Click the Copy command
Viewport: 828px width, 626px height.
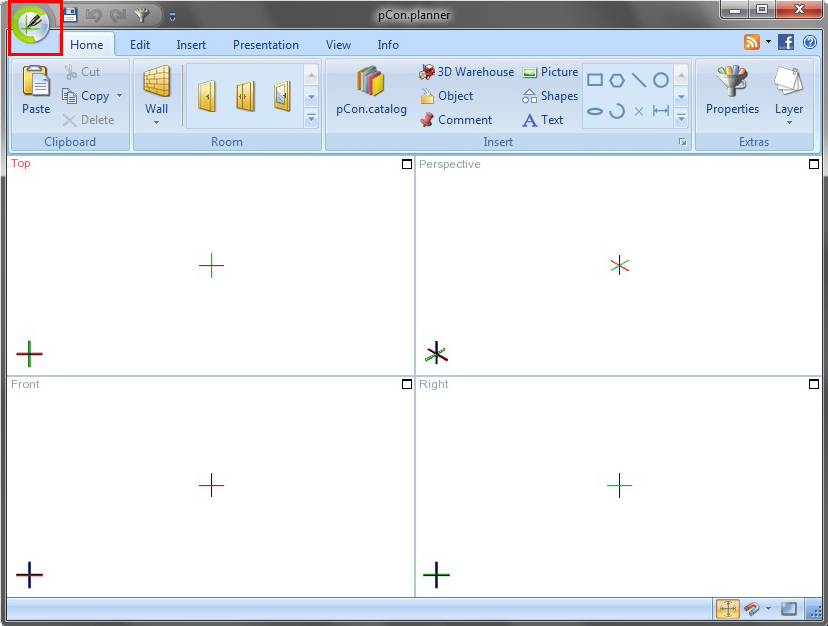tap(86, 96)
